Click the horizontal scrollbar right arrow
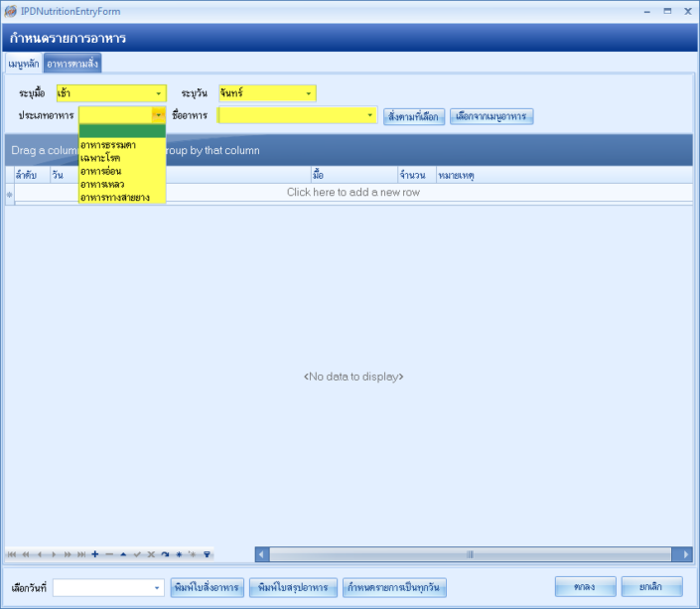Screen dimensions: 700x609 coord(684,554)
